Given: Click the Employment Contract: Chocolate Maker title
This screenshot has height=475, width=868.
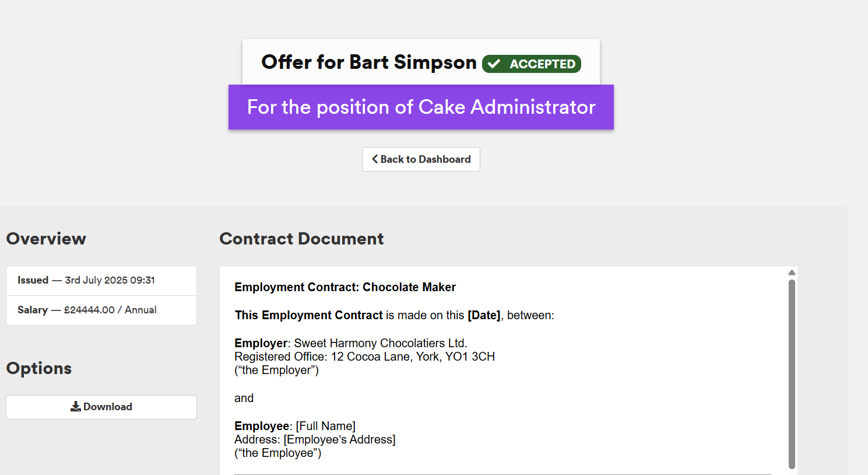Looking at the screenshot, I should pos(345,287).
